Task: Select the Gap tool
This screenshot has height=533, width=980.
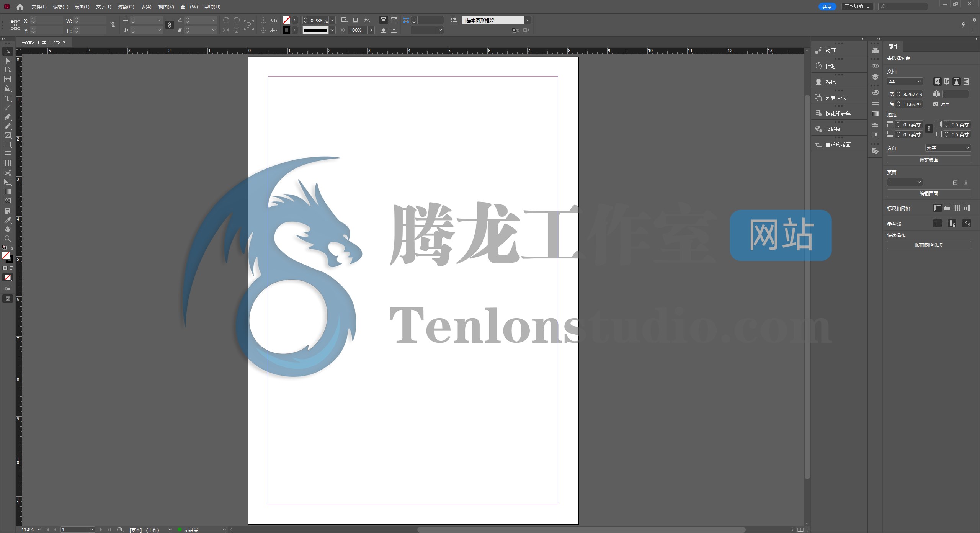Action: tap(8, 79)
